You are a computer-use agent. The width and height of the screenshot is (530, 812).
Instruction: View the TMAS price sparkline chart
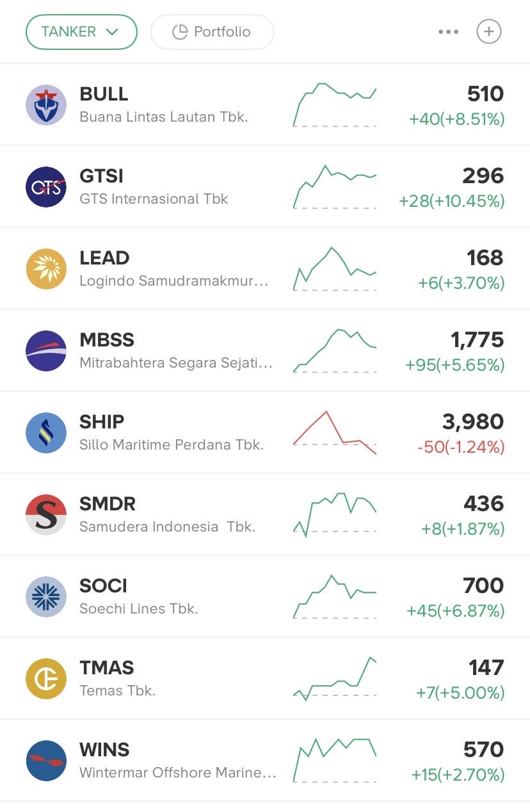(x=335, y=679)
